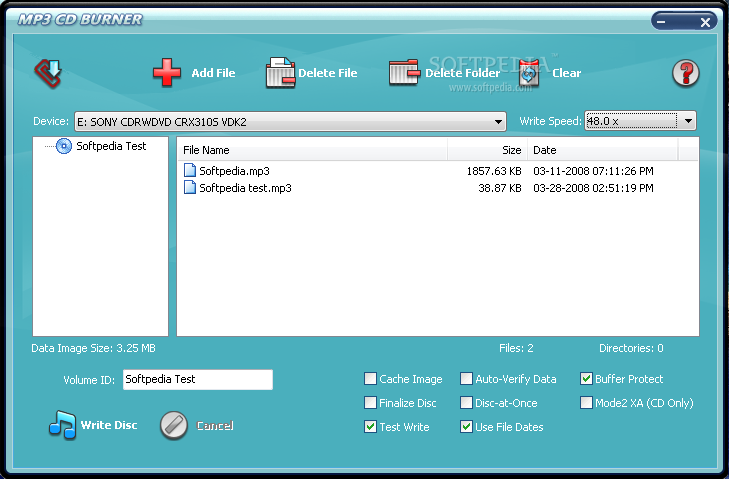Image resolution: width=729 pixels, height=479 pixels.
Task: Sort by the Size column header
Action: tap(487, 150)
